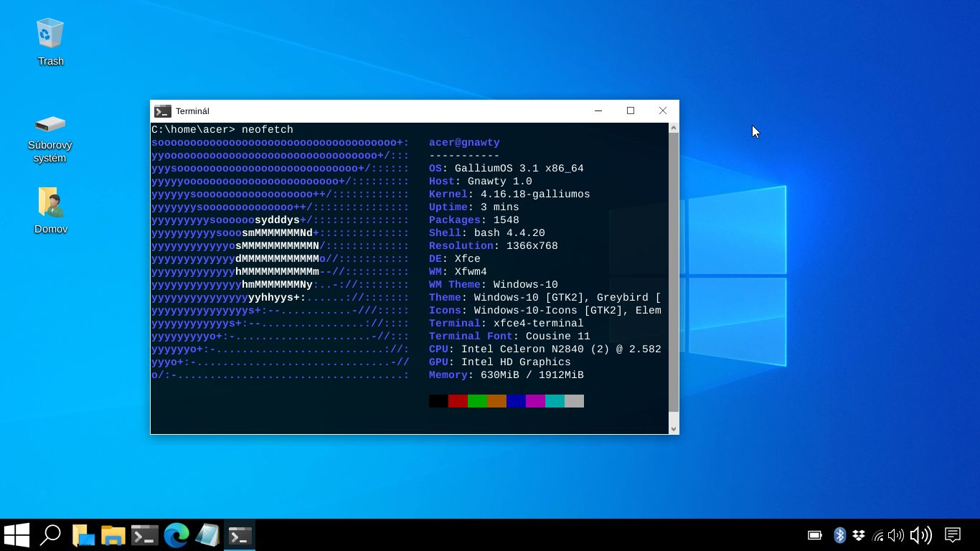Open the Dropbox tray icon
The image size is (980, 551).
tap(858, 535)
